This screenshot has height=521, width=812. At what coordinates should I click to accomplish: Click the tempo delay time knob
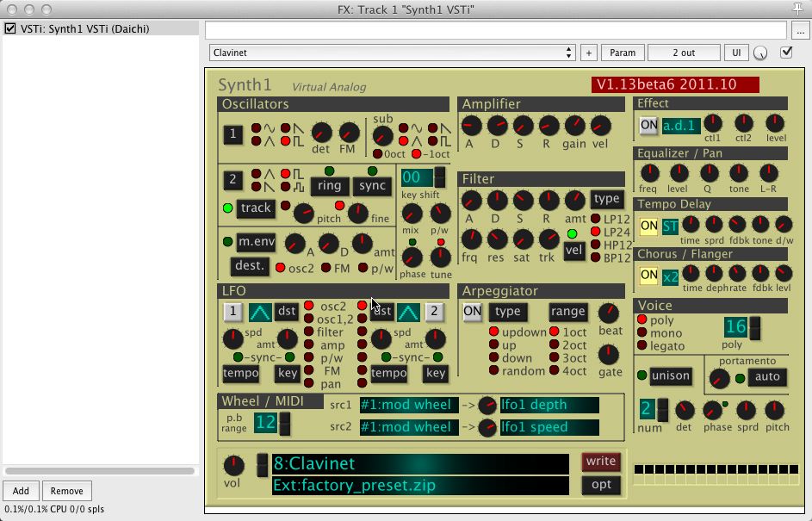pos(691,224)
